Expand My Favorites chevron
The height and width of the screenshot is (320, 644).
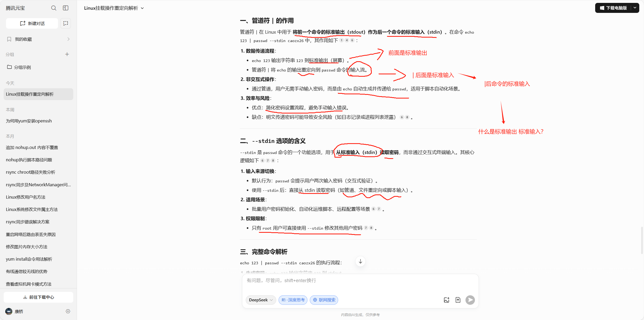coord(69,39)
